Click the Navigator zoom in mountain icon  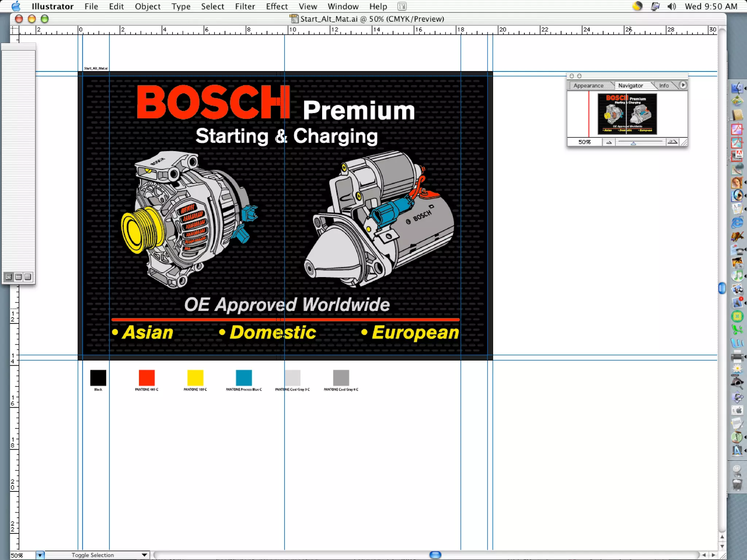pyautogui.click(x=672, y=142)
